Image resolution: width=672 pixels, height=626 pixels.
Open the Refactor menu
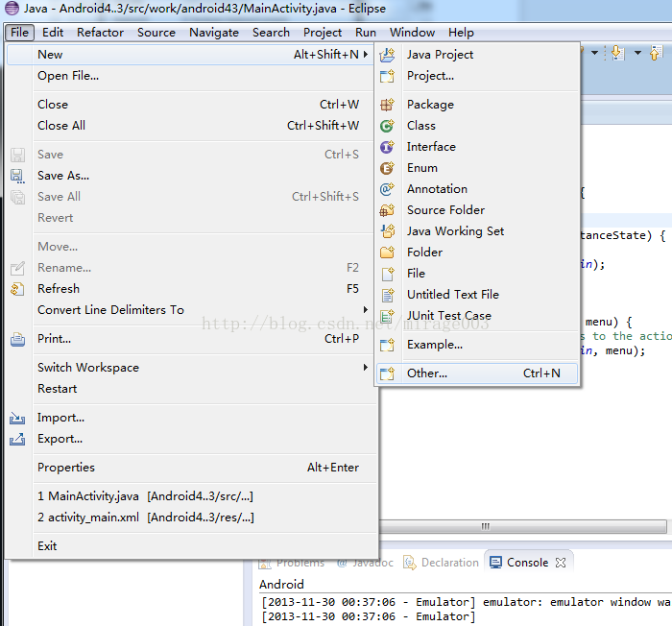tap(100, 32)
